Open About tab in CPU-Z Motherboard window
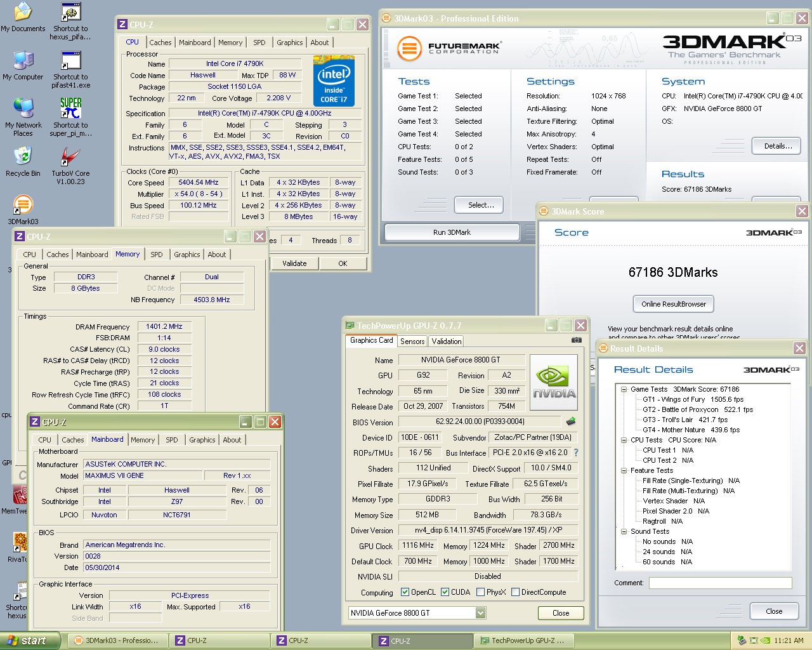The image size is (812, 650). (x=232, y=440)
